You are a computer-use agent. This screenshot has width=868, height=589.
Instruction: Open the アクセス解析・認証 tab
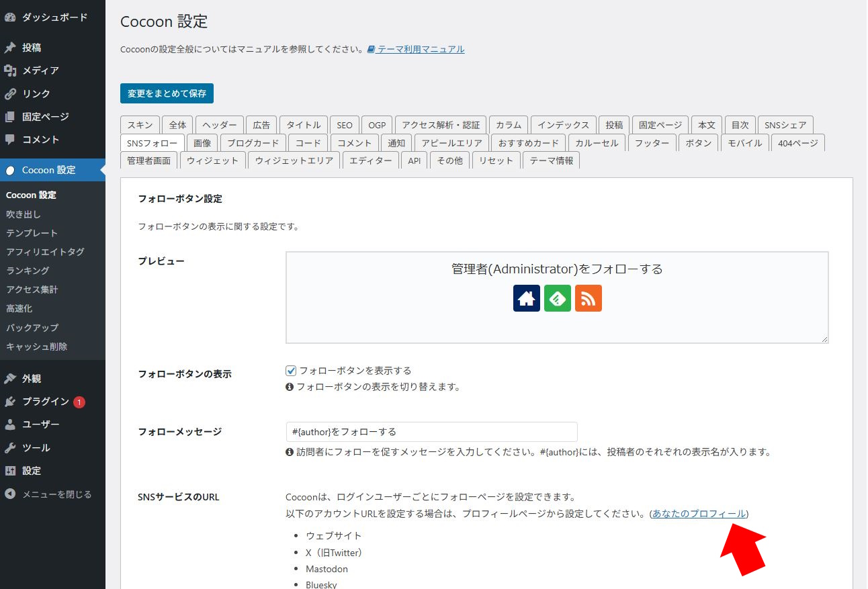(x=441, y=125)
